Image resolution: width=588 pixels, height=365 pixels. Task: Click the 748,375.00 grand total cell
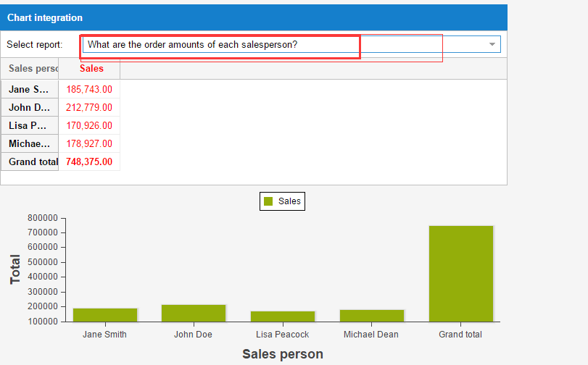pos(89,161)
